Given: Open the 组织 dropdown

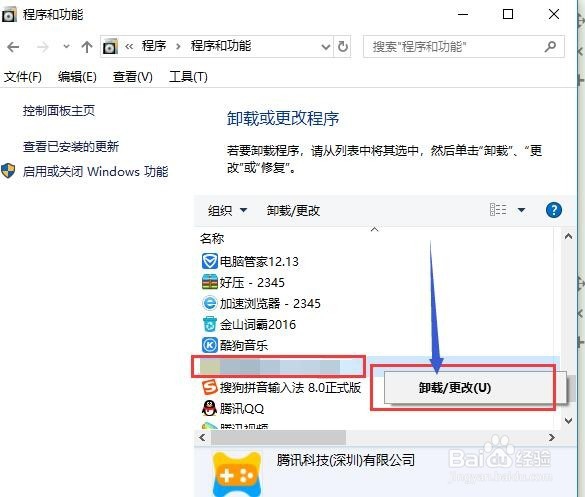Looking at the screenshot, I should 227,210.
